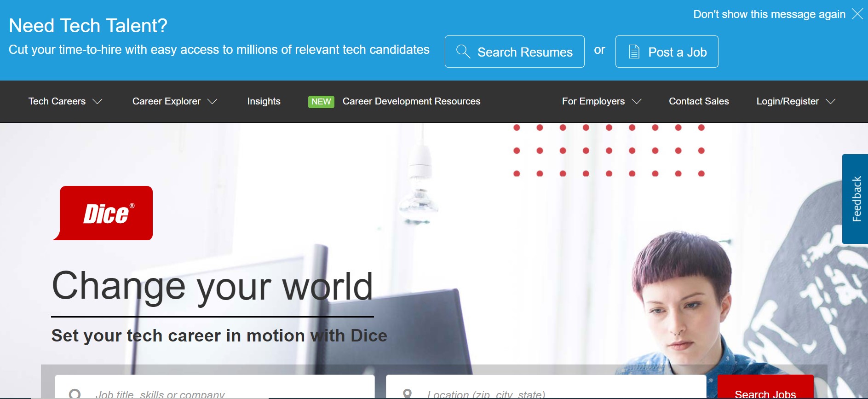Expand the Login/Register chevron
This screenshot has height=399, width=868.
pos(830,101)
